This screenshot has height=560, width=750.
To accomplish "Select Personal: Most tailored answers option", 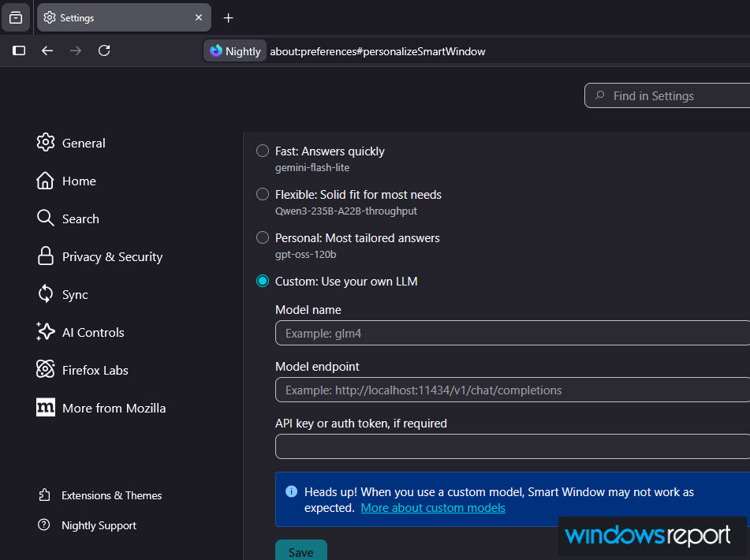I will (262, 237).
